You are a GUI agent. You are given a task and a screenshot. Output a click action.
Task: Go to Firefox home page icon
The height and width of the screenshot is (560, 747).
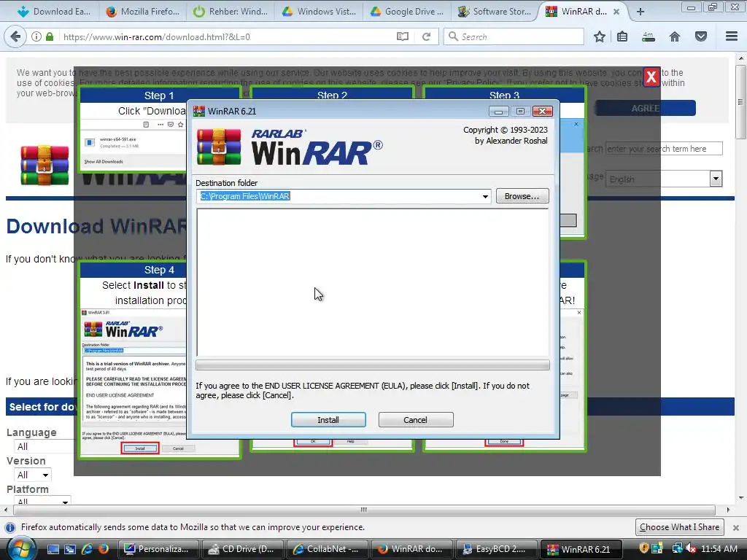coord(675,36)
